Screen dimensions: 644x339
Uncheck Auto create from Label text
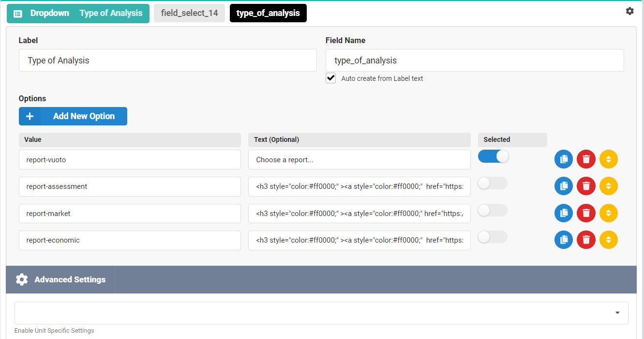coord(331,78)
